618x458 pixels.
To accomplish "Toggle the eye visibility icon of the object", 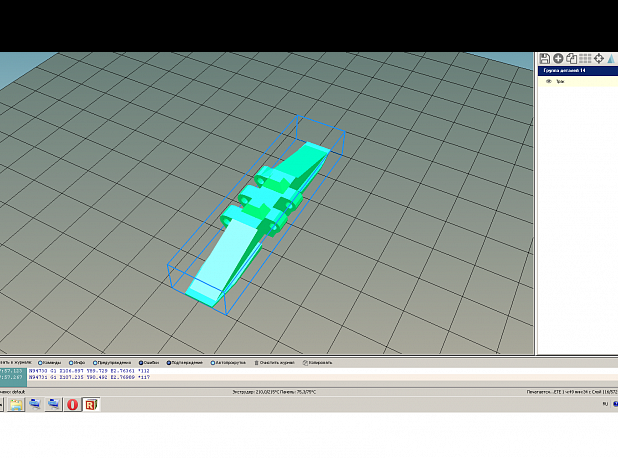I will (549, 81).
